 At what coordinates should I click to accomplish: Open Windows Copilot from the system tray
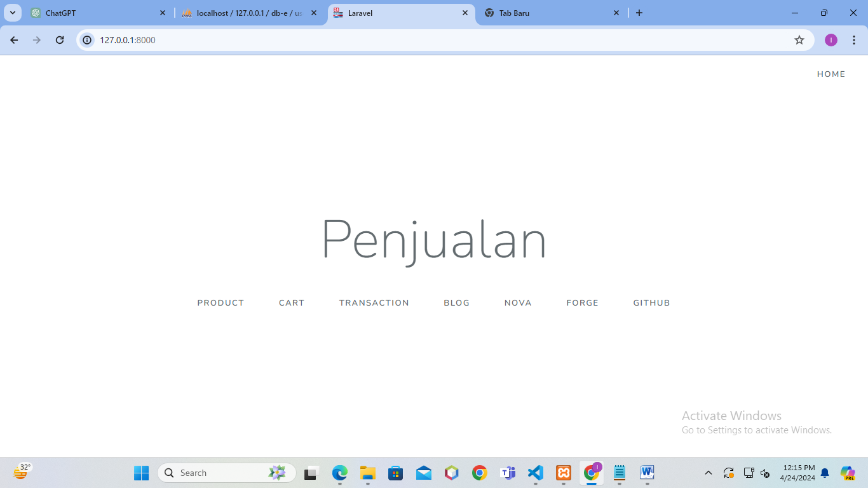pyautogui.click(x=848, y=473)
